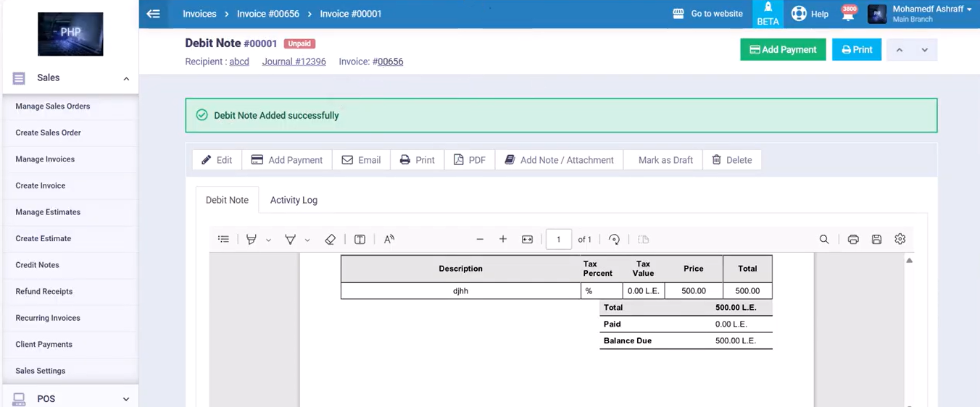Screen dimensions: 980x407
Task: Open the notifications bell with 3800 badge
Action: [848, 14]
